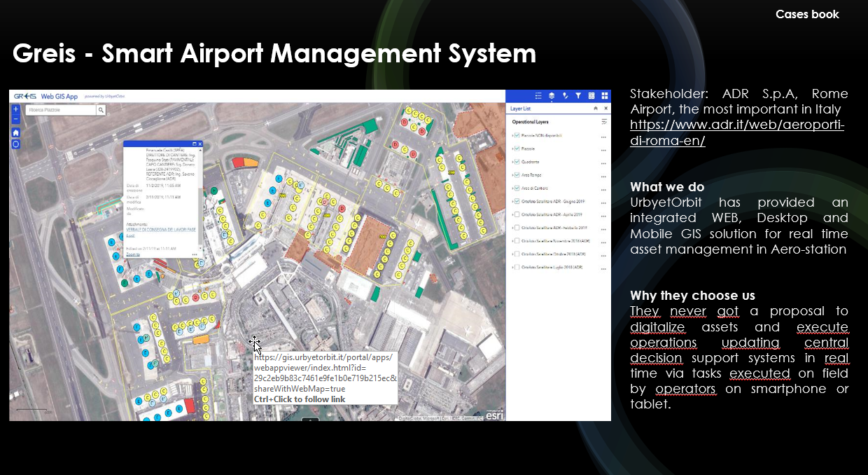Click Zoom to link in popup

[x=133, y=254]
